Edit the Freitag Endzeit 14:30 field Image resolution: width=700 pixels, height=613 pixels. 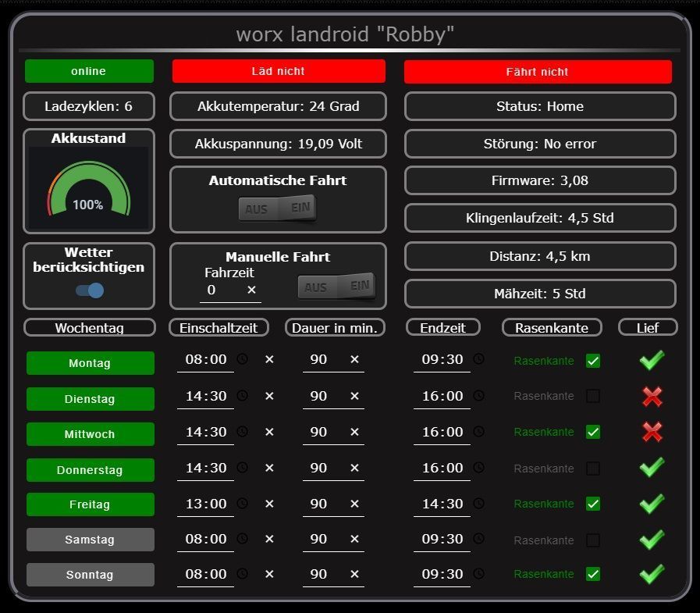click(x=442, y=504)
